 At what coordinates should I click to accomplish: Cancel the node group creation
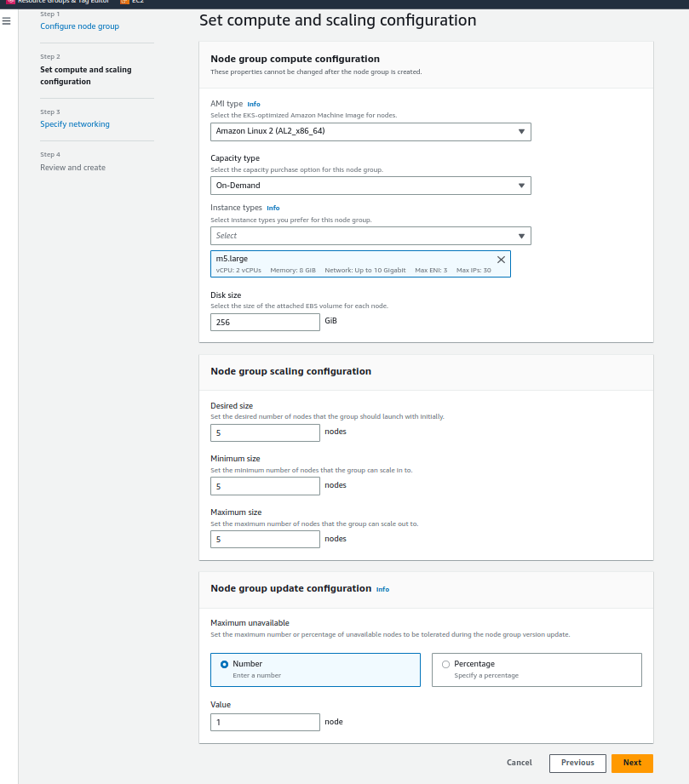pyautogui.click(x=519, y=763)
